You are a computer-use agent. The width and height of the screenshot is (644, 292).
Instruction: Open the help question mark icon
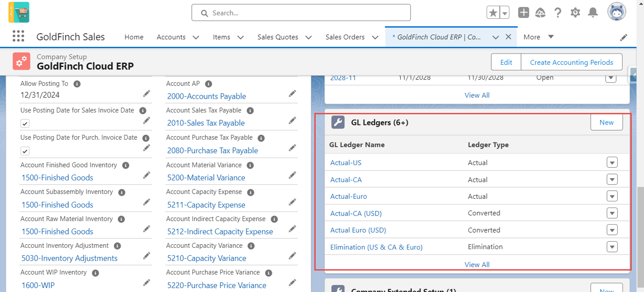(558, 13)
